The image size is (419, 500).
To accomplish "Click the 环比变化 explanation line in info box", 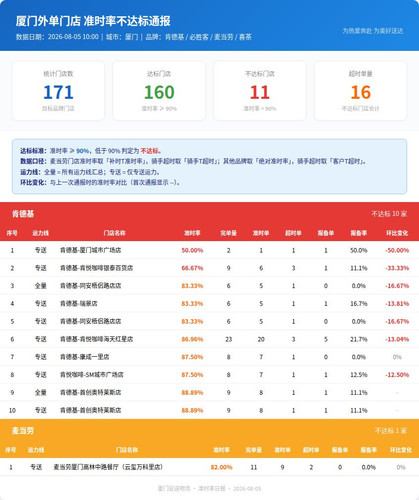I will point(100,182).
